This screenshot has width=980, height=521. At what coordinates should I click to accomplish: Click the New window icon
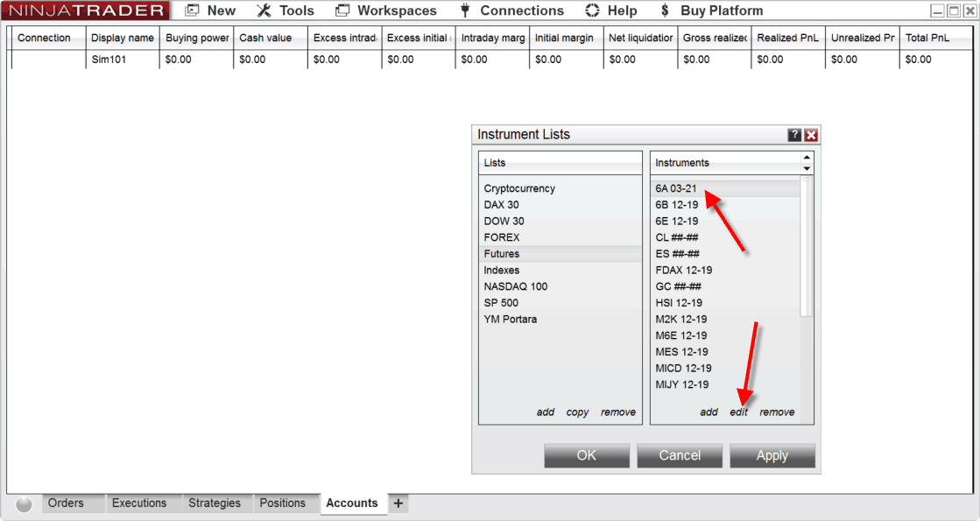point(192,11)
